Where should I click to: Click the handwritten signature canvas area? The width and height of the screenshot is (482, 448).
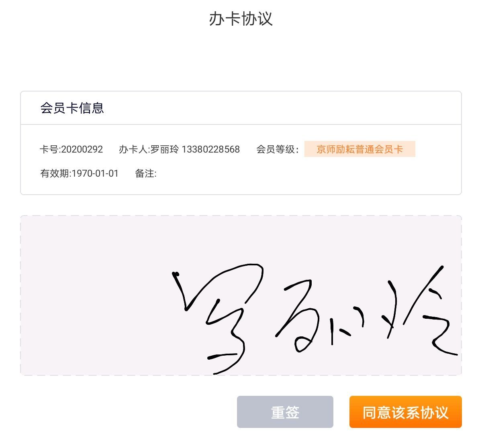click(x=241, y=295)
